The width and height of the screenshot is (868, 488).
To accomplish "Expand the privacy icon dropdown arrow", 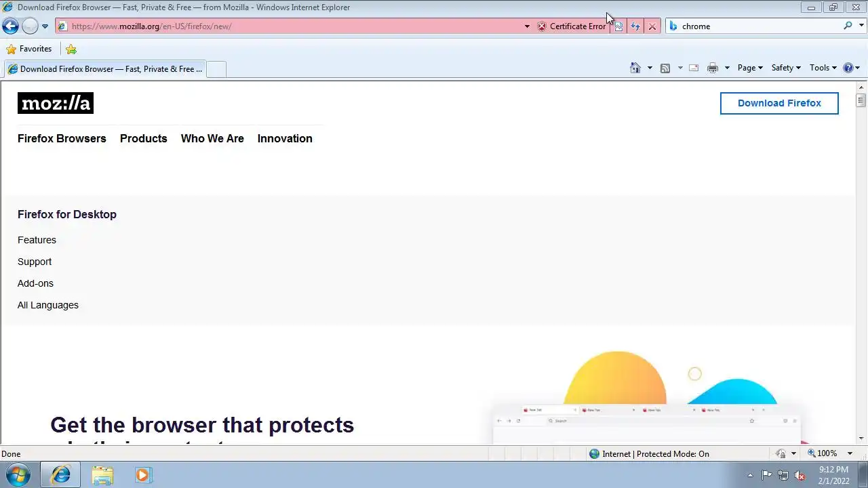I will (x=793, y=454).
